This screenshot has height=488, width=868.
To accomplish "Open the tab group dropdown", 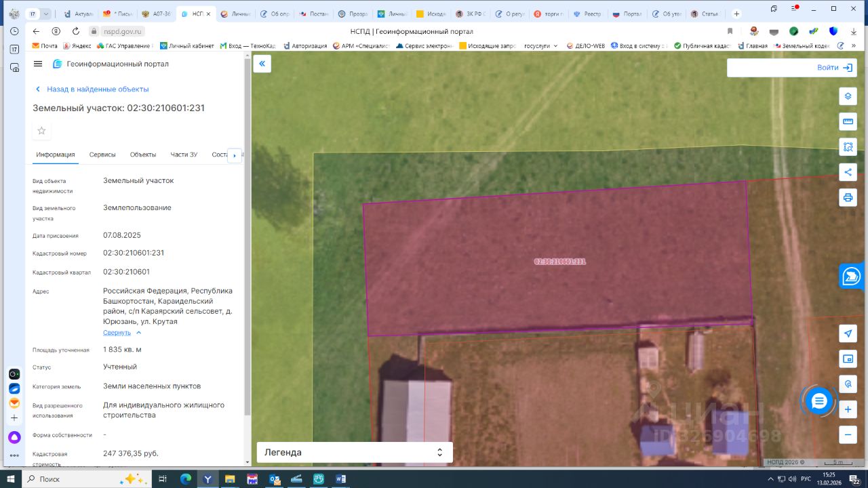I will tap(46, 14).
